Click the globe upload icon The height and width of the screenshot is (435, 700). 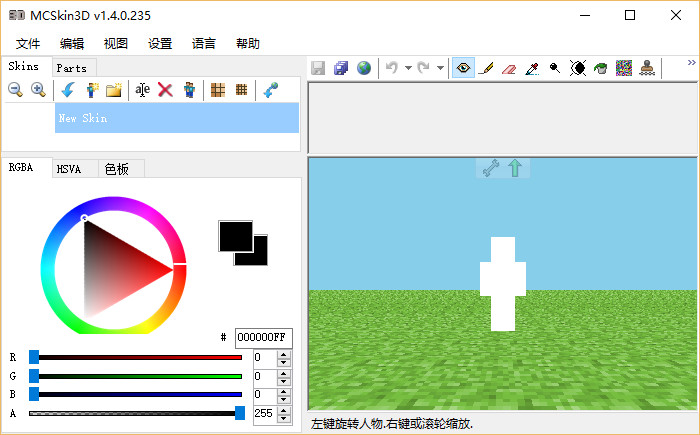(364, 68)
